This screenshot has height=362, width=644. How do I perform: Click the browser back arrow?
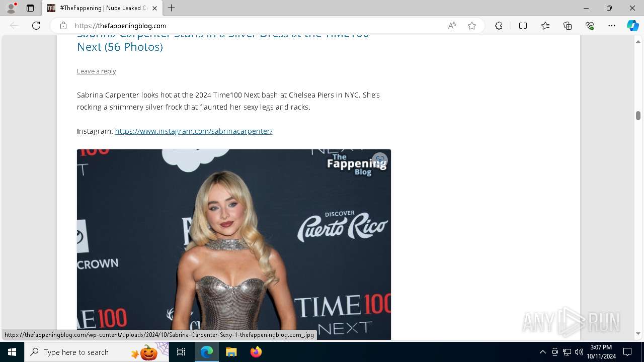click(14, 26)
